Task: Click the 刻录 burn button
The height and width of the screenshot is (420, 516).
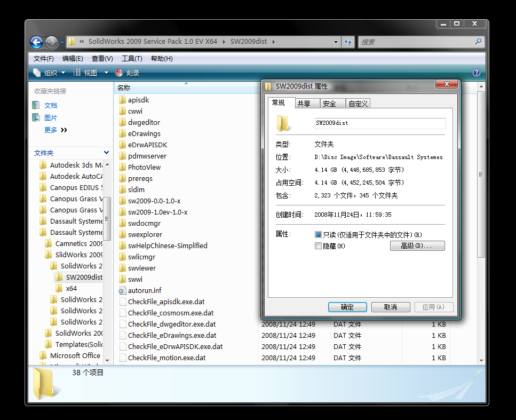Action: click(x=128, y=73)
